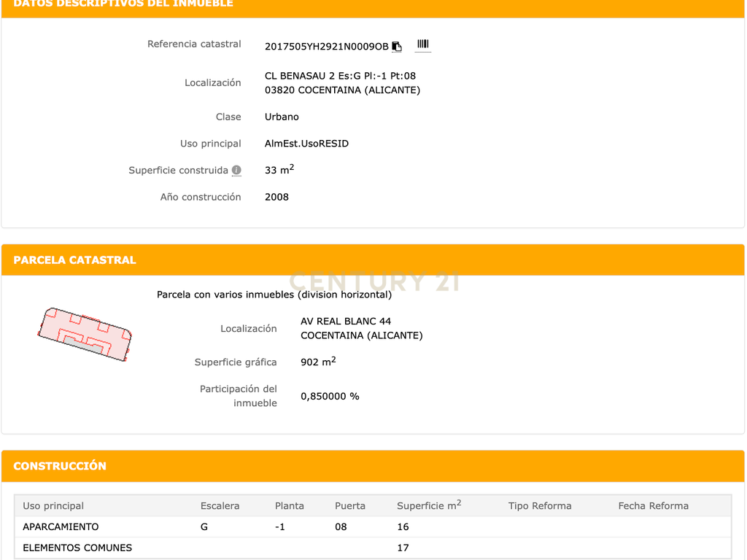Click the Fecha Reforma column header
This screenshot has height=560, width=747.
653,506
